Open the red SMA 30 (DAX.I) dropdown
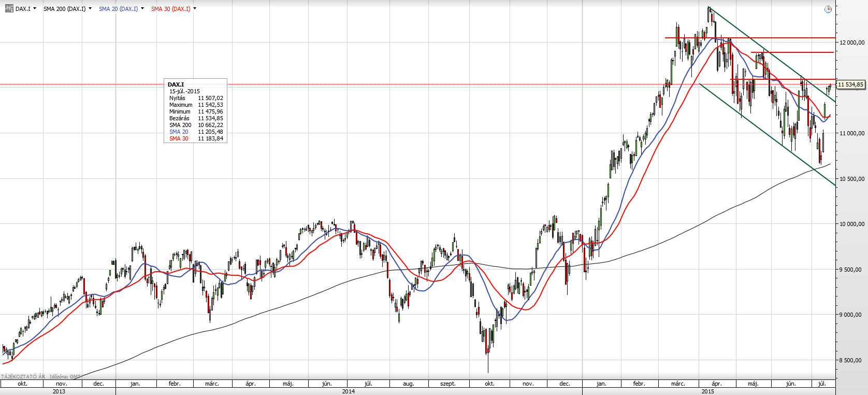 [x=195, y=9]
